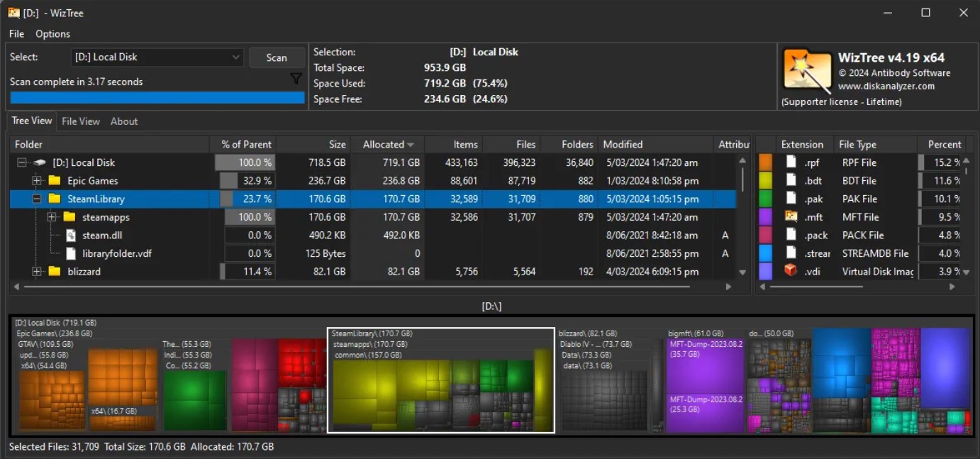This screenshot has width=980, height=459.
Task: Select the green Co... 55.2 GB treemap block
Action: [x=195, y=401]
